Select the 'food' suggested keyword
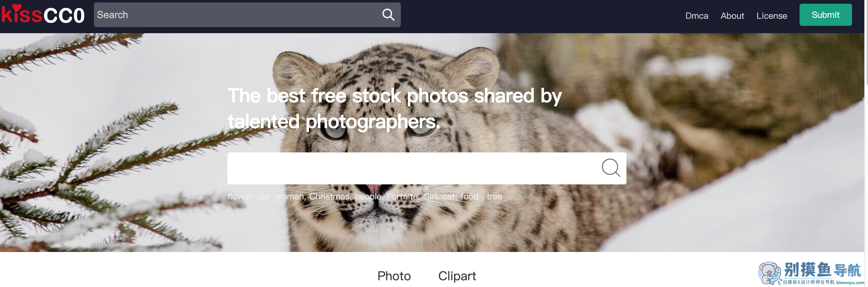868x287 pixels. [x=469, y=196]
